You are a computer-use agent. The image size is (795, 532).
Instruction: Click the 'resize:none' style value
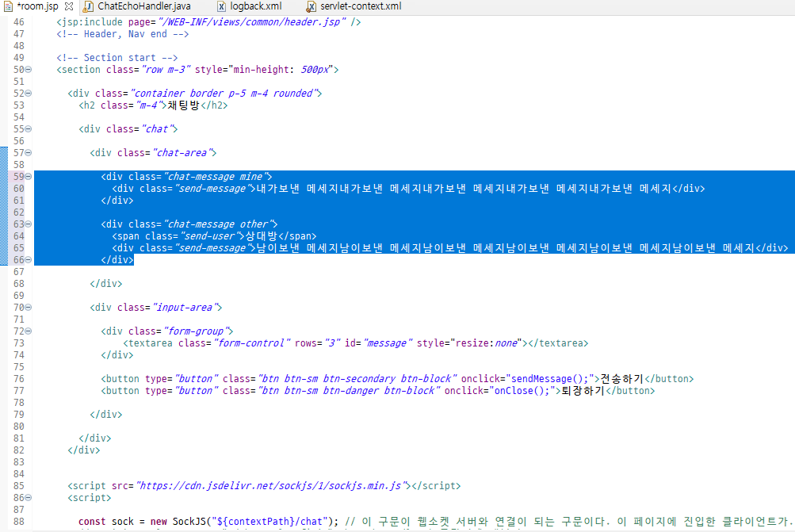pyautogui.click(x=486, y=343)
